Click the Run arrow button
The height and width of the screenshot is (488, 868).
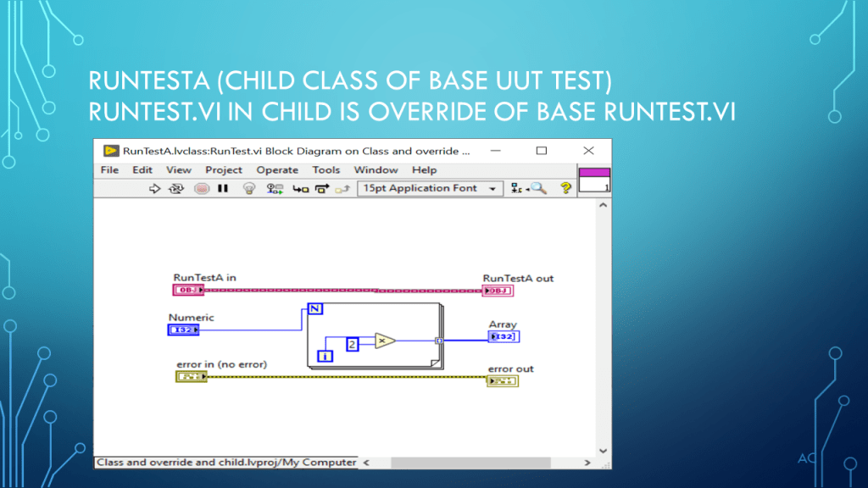154,189
